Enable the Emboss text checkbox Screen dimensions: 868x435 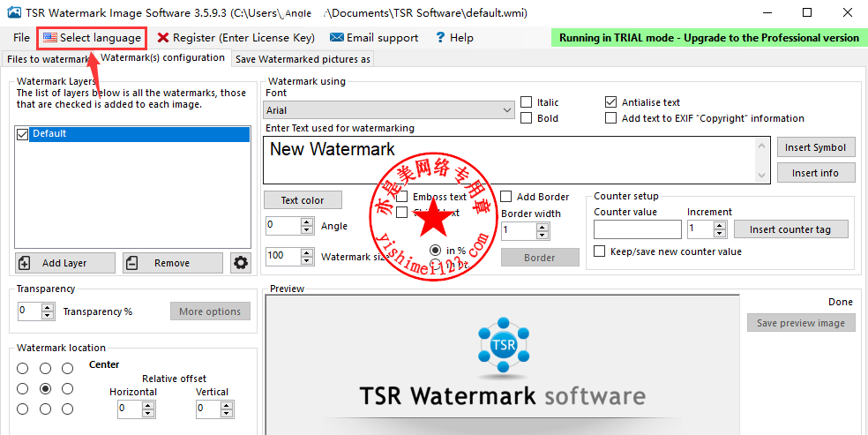(x=402, y=197)
